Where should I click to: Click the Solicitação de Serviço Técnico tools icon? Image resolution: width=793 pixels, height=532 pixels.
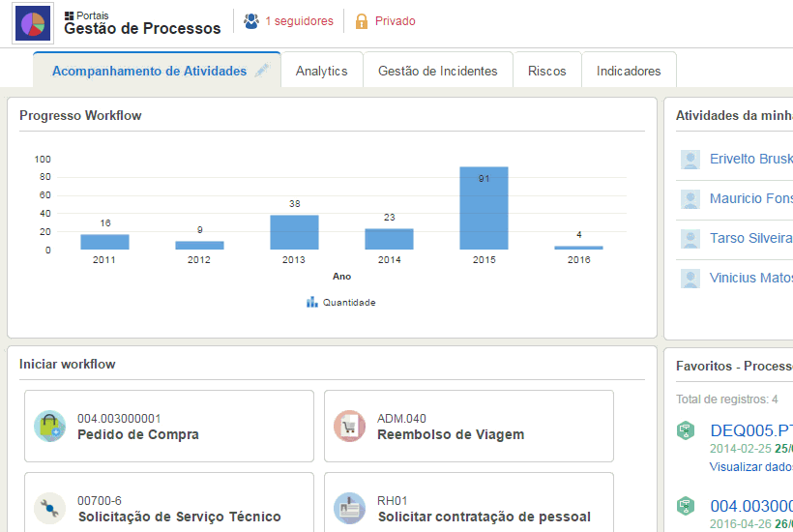[50, 509]
